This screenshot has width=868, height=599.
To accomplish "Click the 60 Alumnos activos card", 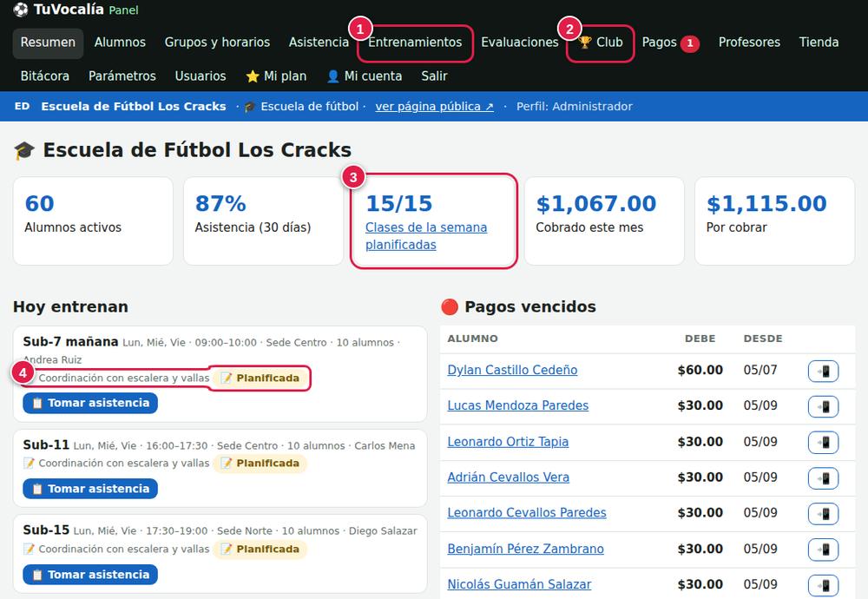I will click(x=93, y=221).
